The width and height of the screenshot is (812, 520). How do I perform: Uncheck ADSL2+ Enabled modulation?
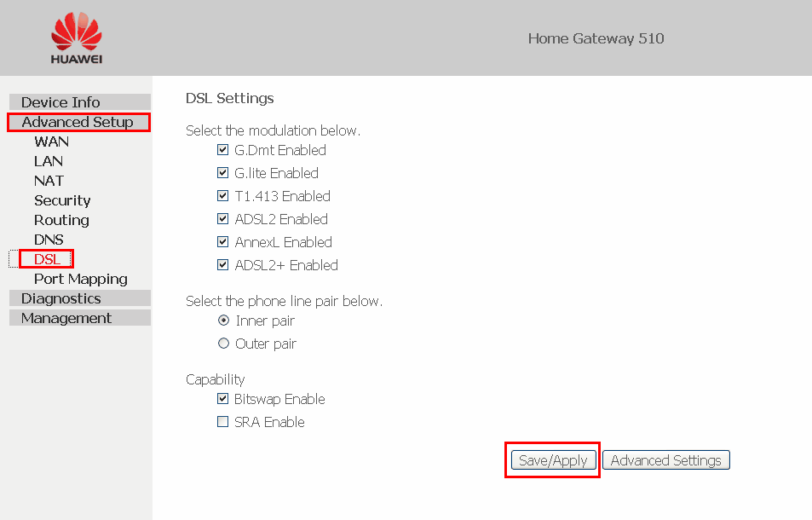click(x=222, y=265)
